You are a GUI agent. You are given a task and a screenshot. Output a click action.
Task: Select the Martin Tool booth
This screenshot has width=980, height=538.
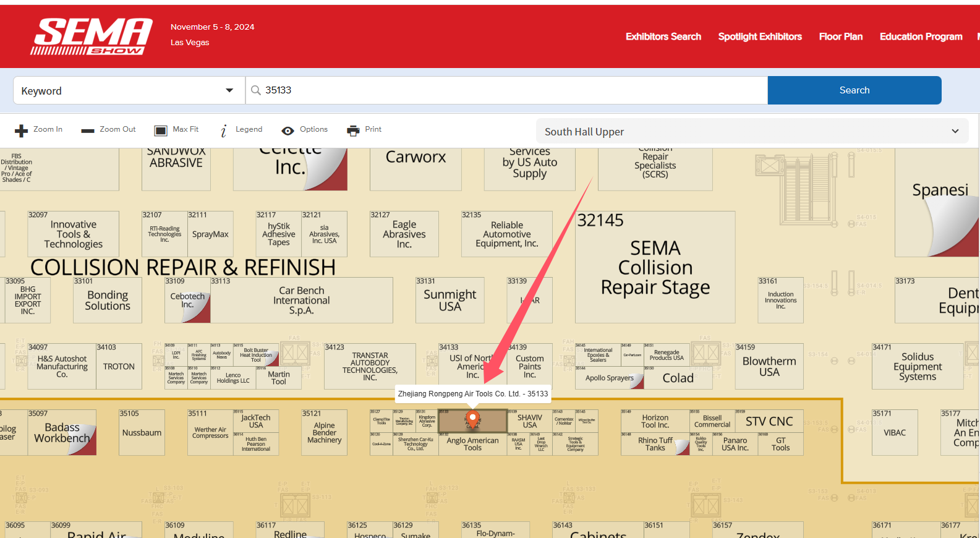tap(279, 378)
